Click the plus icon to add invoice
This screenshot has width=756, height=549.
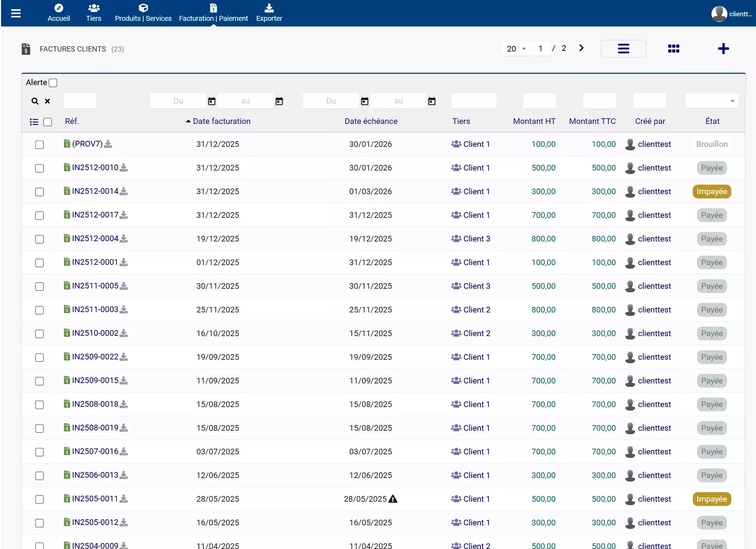point(723,49)
